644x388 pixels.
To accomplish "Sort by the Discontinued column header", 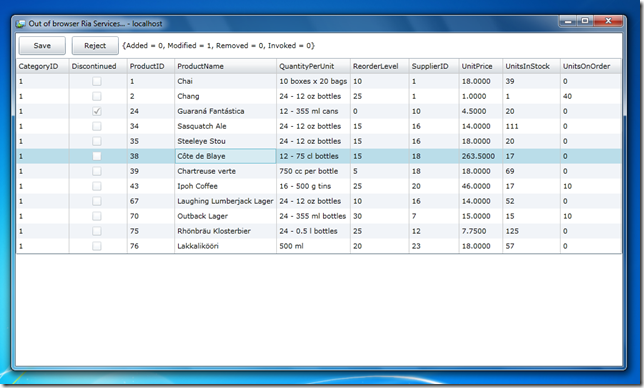I will click(x=98, y=66).
